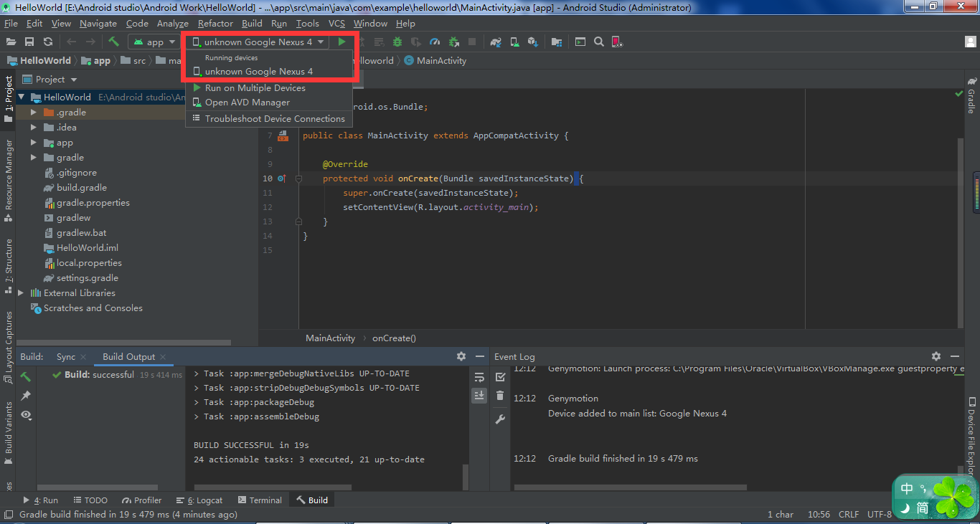The height and width of the screenshot is (524, 980).
Task: Open Event Log settings wrench icon
Action: 501,419
